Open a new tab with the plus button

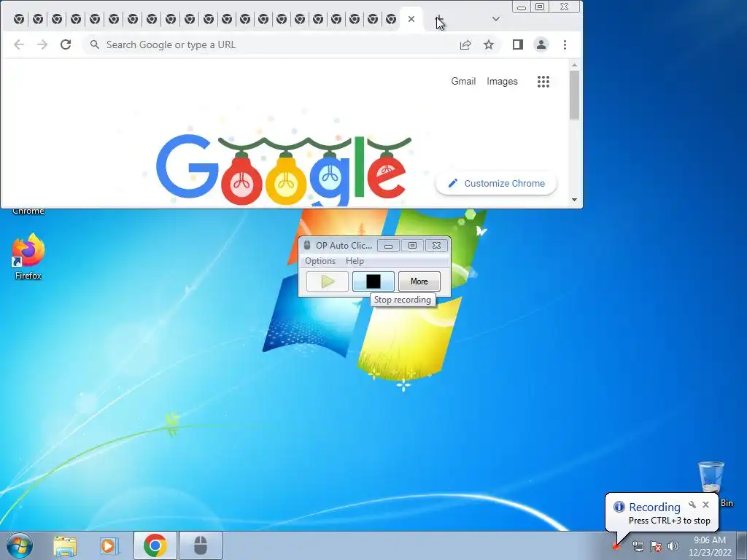click(439, 20)
